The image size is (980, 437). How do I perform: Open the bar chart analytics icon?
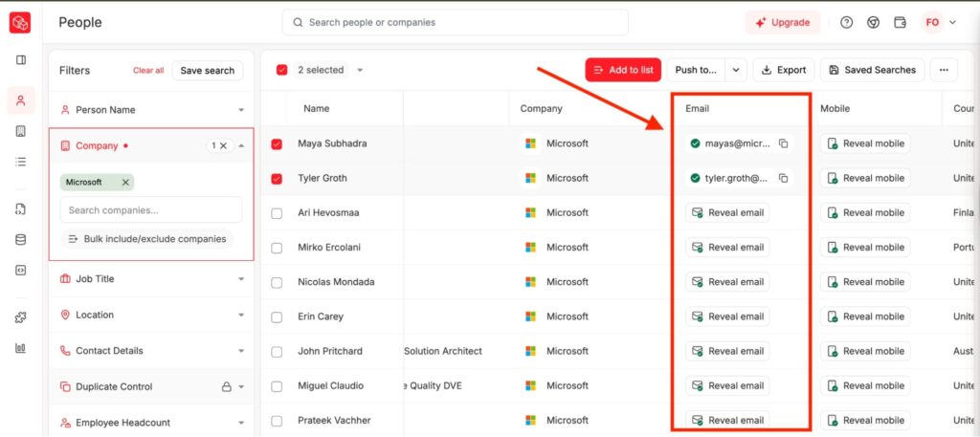pos(21,348)
